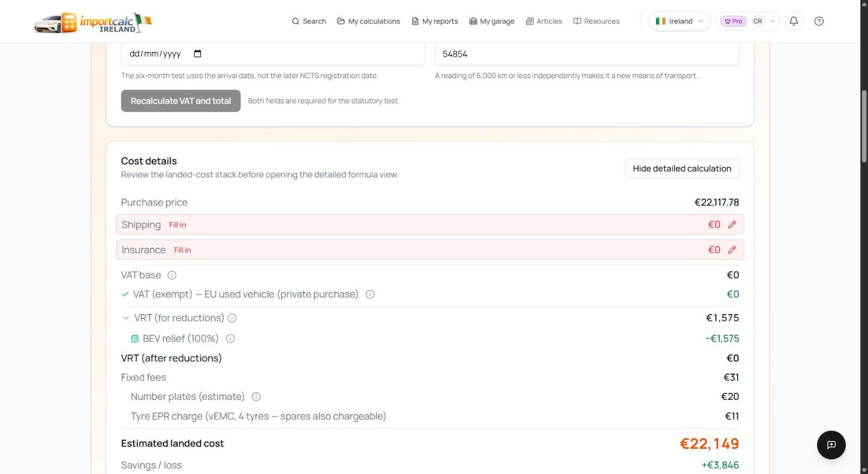Click the arrival date input field
The image size is (868, 474).
point(273,54)
